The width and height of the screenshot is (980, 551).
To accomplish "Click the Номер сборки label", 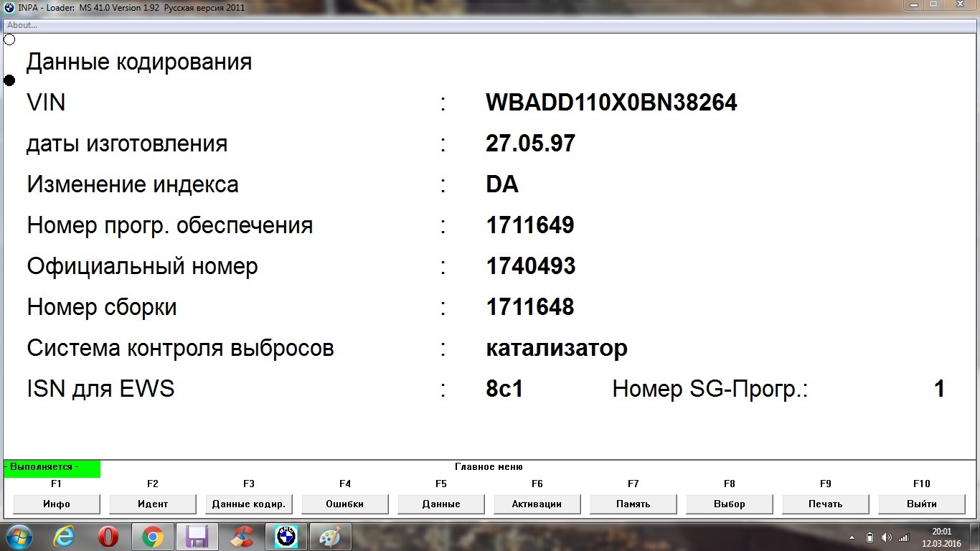I will pyautogui.click(x=102, y=307).
